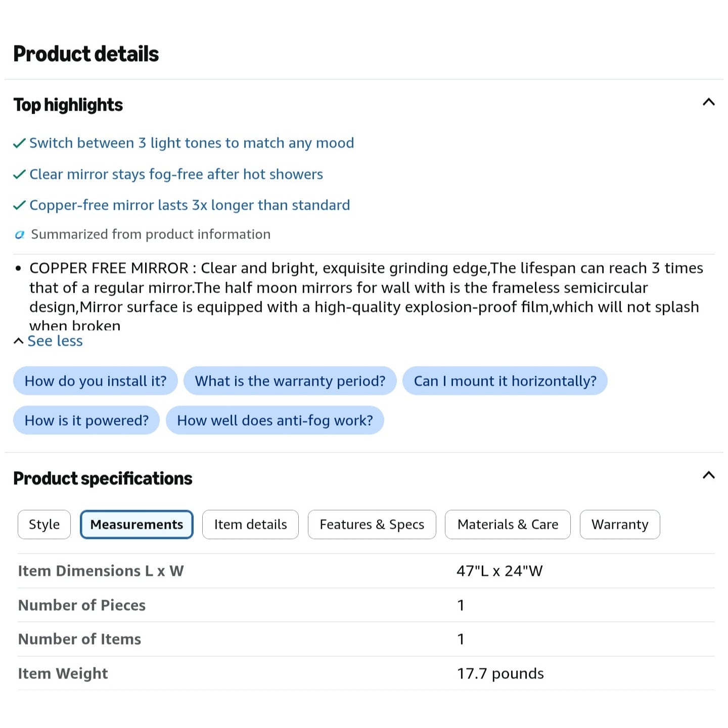This screenshot has width=728, height=728.
Task: Ask "How well does anti-fog work?"
Action: click(x=275, y=420)
